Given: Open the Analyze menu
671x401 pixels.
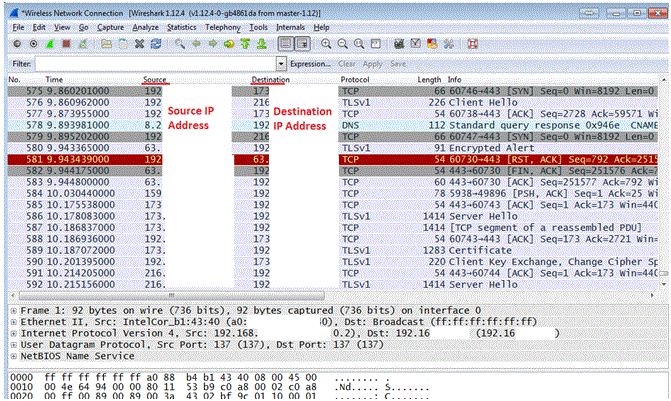Looking at the screenshot, I should coord(145,27).
